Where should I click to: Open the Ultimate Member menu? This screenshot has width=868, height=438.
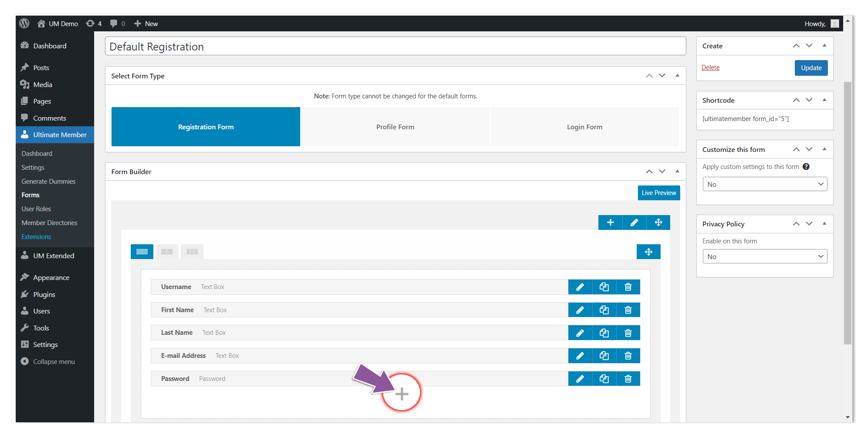[55, 135]
